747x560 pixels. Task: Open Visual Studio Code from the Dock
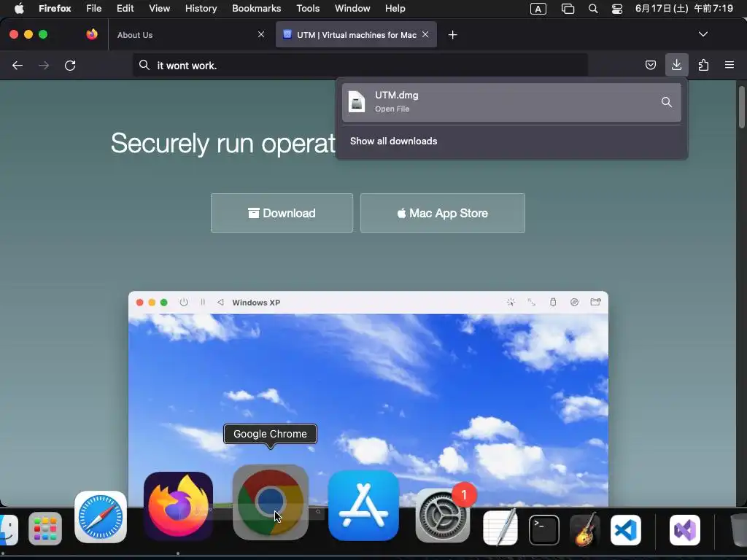click(625, 529)
